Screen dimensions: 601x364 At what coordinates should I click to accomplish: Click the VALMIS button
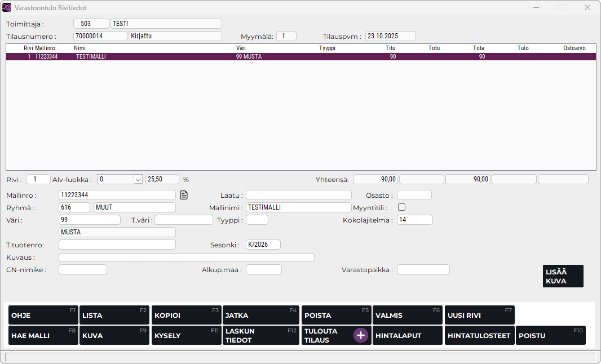pyautogui.click(x=407, y=315)
